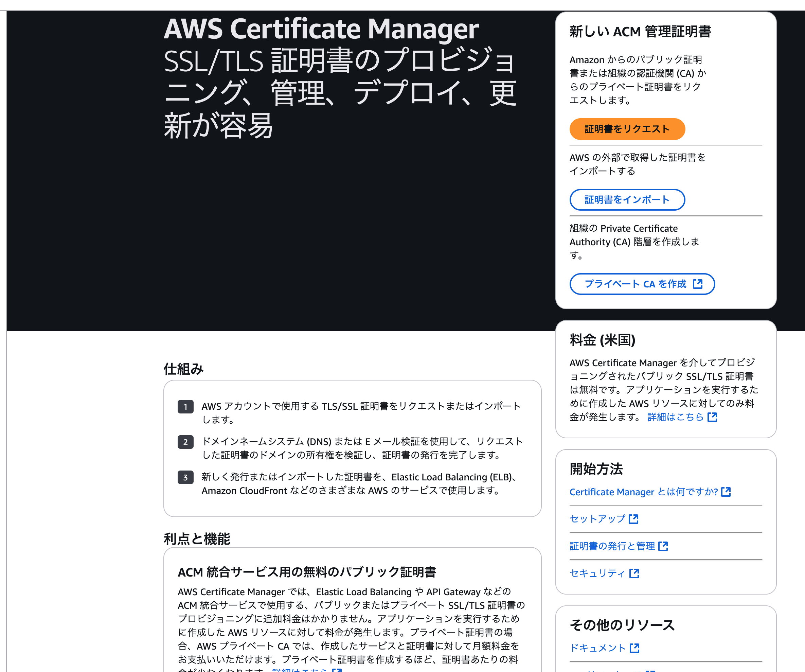The image size is (805, 672).
Task: Click paragraph starting Amazon からのパブリック証明書
Action: [638, 80]
